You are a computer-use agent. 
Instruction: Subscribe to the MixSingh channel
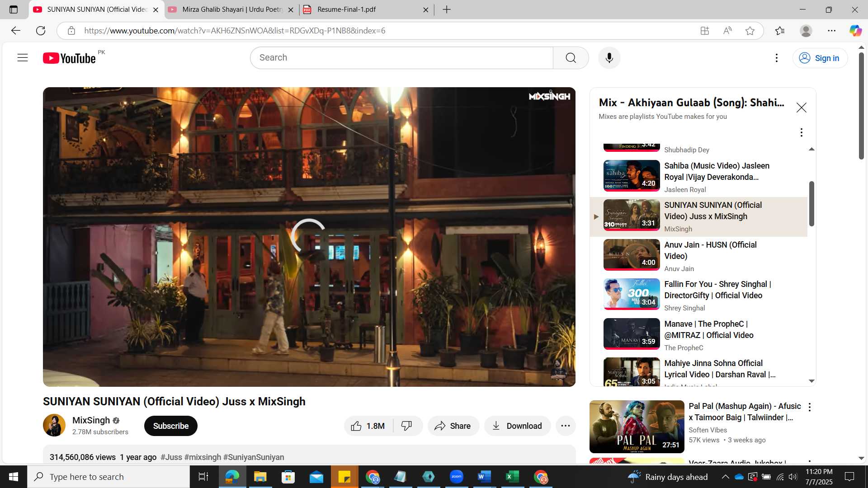170,426
